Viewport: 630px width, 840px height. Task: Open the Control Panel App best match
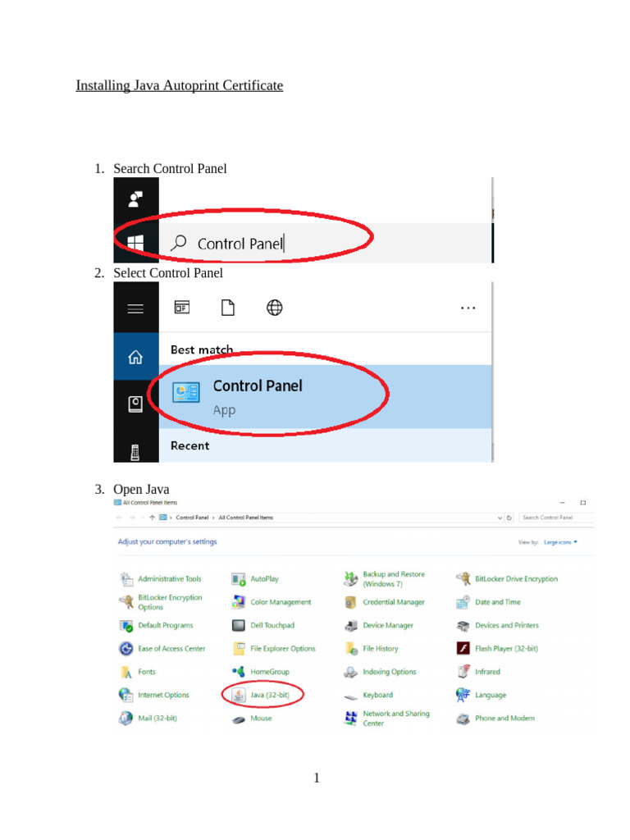(325, 396)
